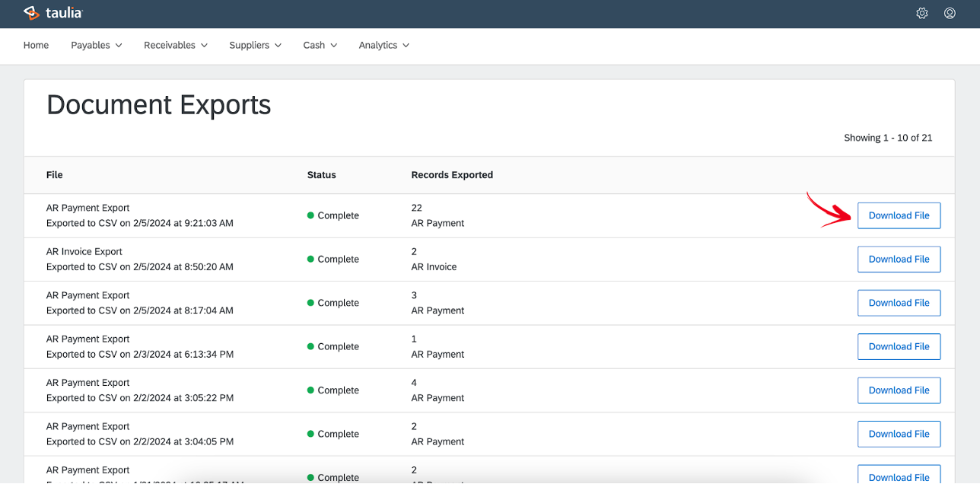Download file for 3:05:22 PM export
Viewport: 980px width, 484px height.
(x=899, y=390)
